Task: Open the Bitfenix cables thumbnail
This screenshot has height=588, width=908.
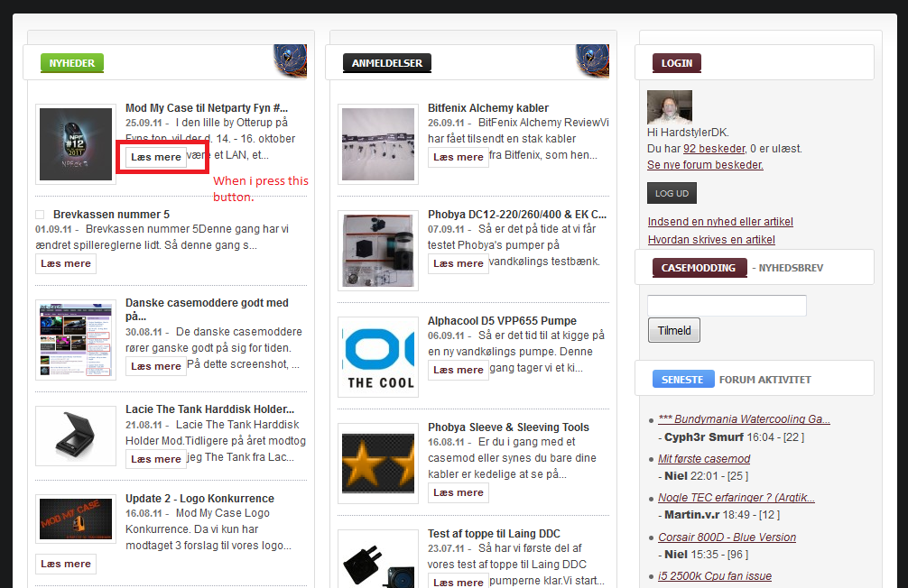Action: [378, 144]
